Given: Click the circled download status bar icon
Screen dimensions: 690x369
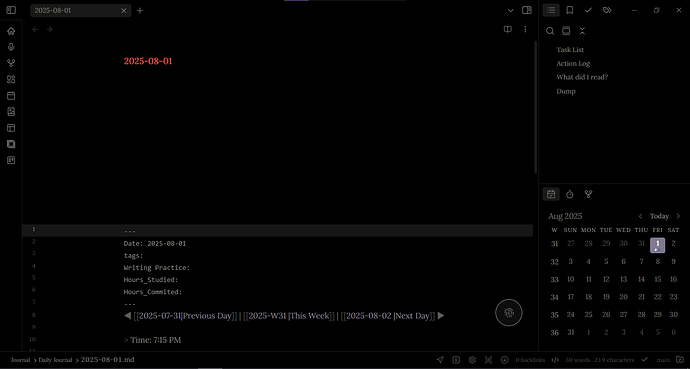Looking at the screenshot, I should pos(504,360).
